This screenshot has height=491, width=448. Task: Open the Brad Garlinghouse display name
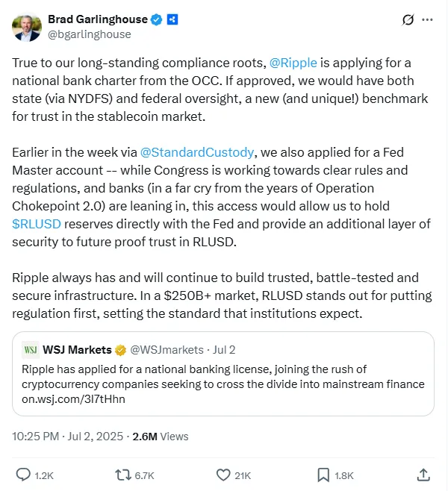pos(97,19)
